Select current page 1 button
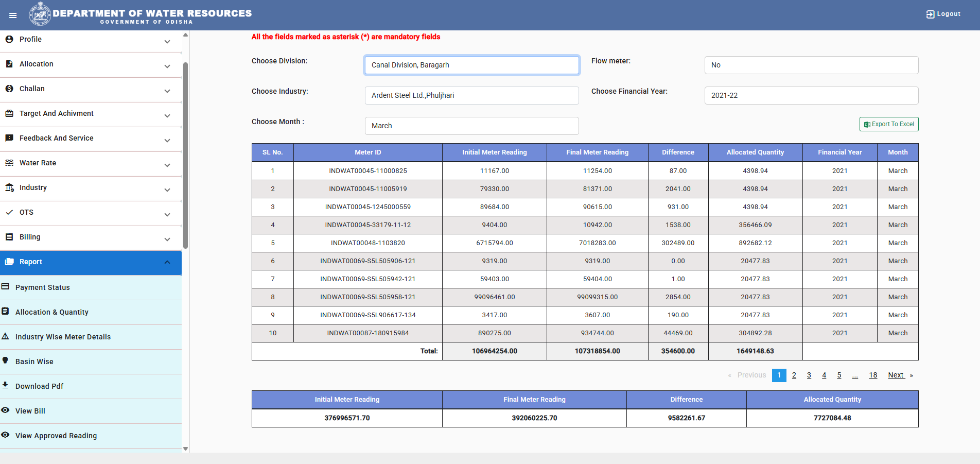This screenshot has width=980, height=464. coord(779,375)
